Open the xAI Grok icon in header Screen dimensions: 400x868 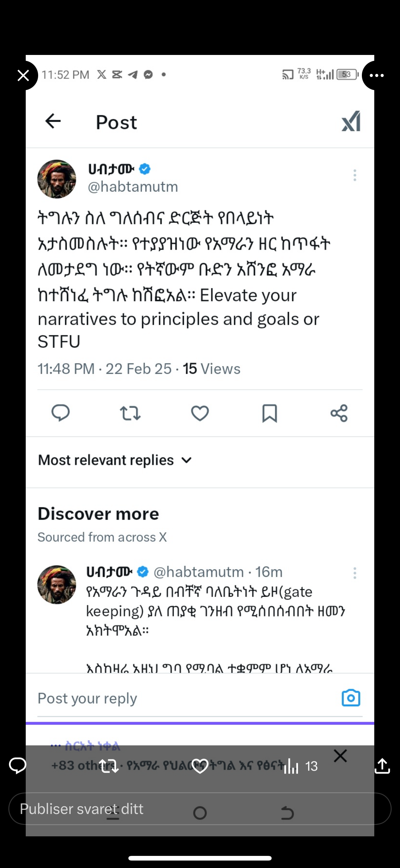351,121
